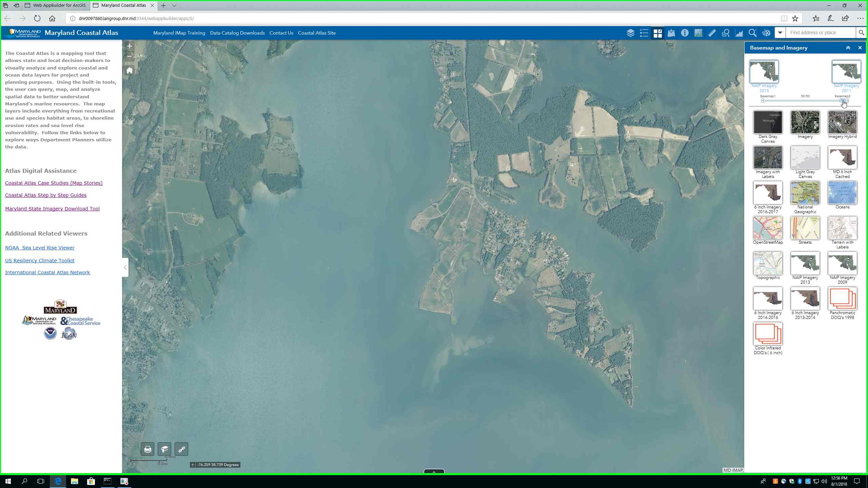Image resolution: width=868 pixels, height=488 pixels.
Task: Open Maryland iMap Training menu link
Action: (179, 33)
